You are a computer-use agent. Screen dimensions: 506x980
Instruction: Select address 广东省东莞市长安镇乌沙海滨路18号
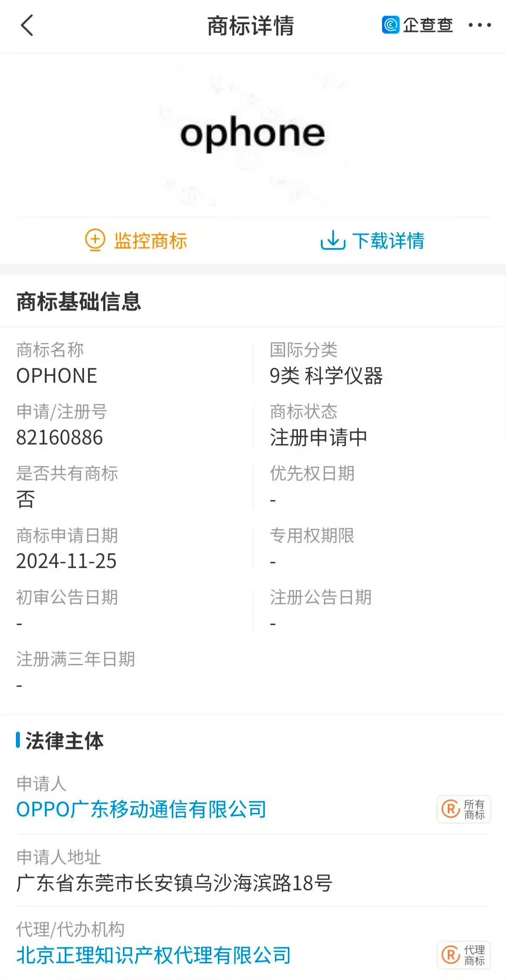[174, 883]
